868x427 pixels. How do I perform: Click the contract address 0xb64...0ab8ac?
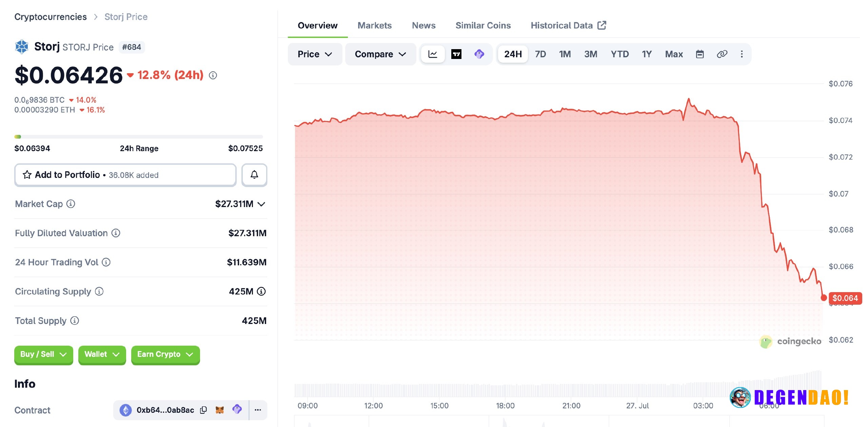[165, 410]
